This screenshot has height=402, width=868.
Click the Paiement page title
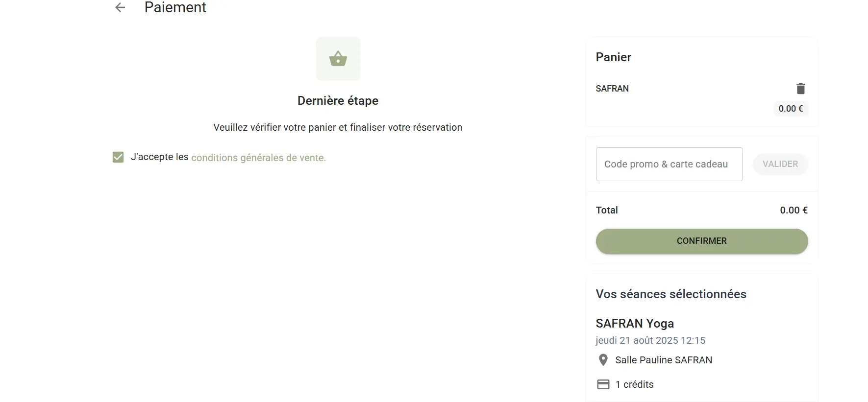coord(175,7)
